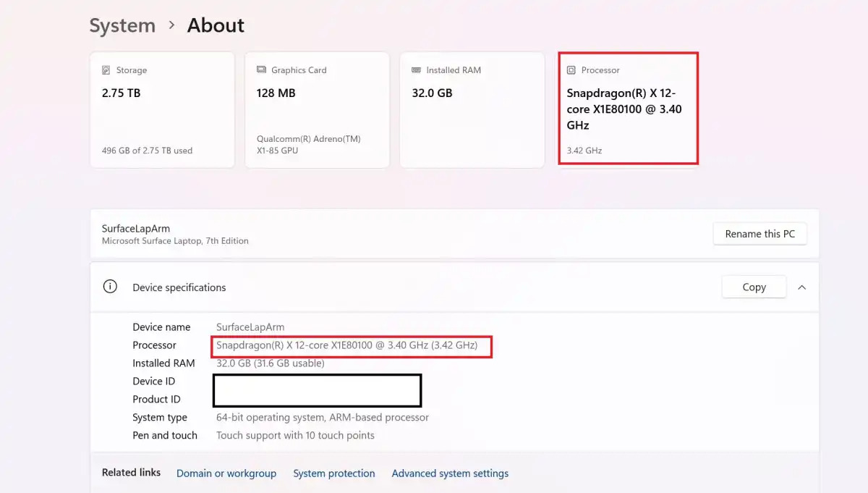The image size is (868, 493).
Task: Click the Processor value in Device specifications
Action: tap(346, 345)
